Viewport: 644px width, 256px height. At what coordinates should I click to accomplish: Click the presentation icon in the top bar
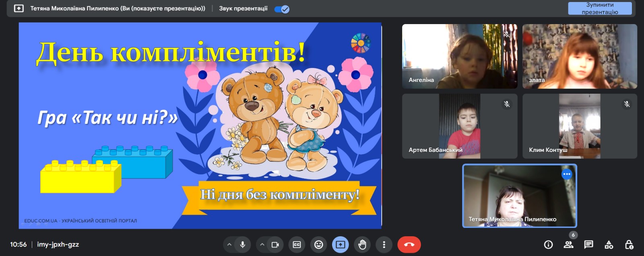(19, 8)
